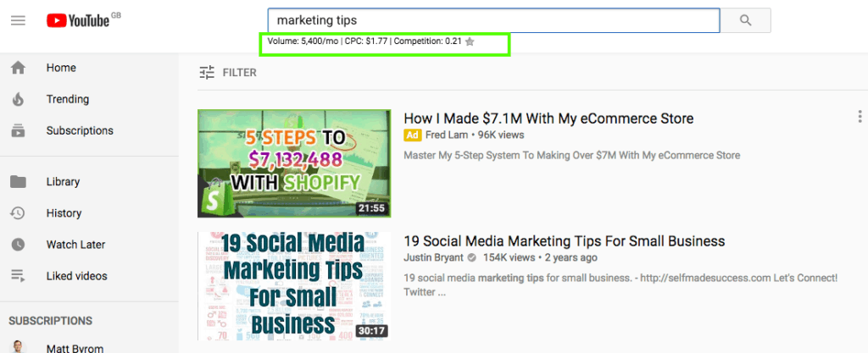Click the Trending flame icon
The width and height of the screenshot is (868, 353).
19,99
